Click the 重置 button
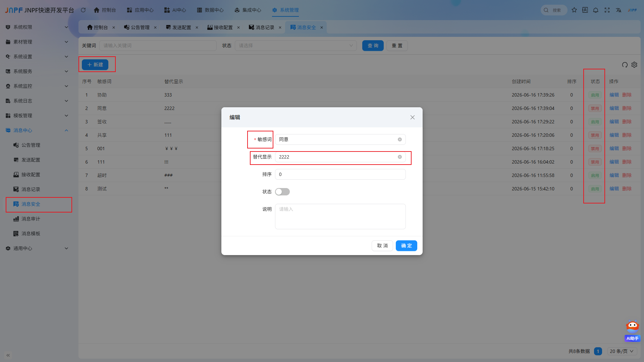Screen dimensions: 644x362 (x=397, y=46)
